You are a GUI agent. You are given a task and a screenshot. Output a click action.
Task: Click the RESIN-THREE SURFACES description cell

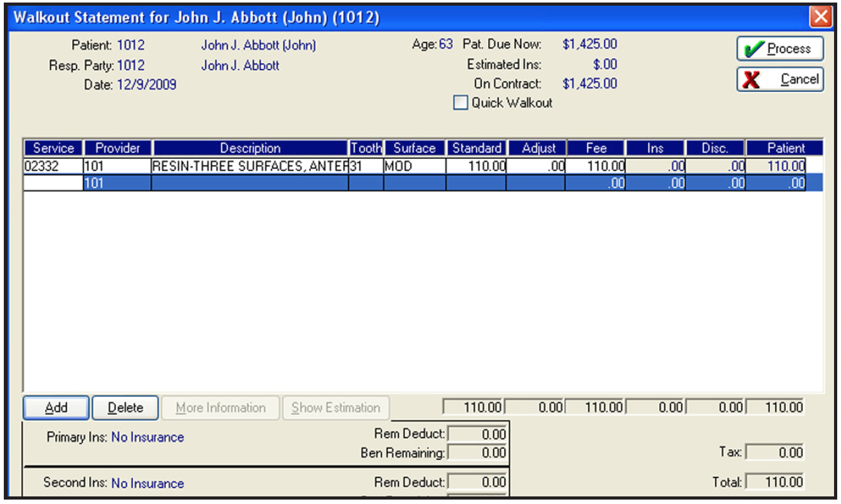click(250, 167)
